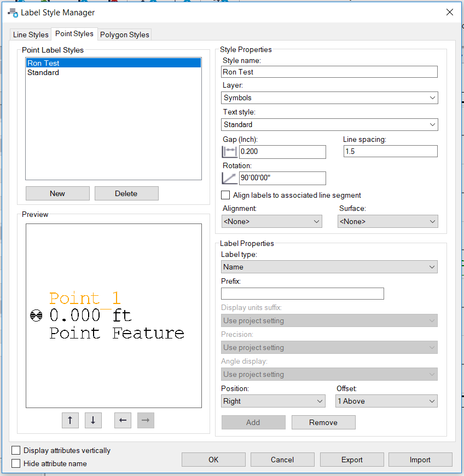This screenshot has width=464, height=476.
Task: Click the Rotation value field
Action: coord(283,178)
